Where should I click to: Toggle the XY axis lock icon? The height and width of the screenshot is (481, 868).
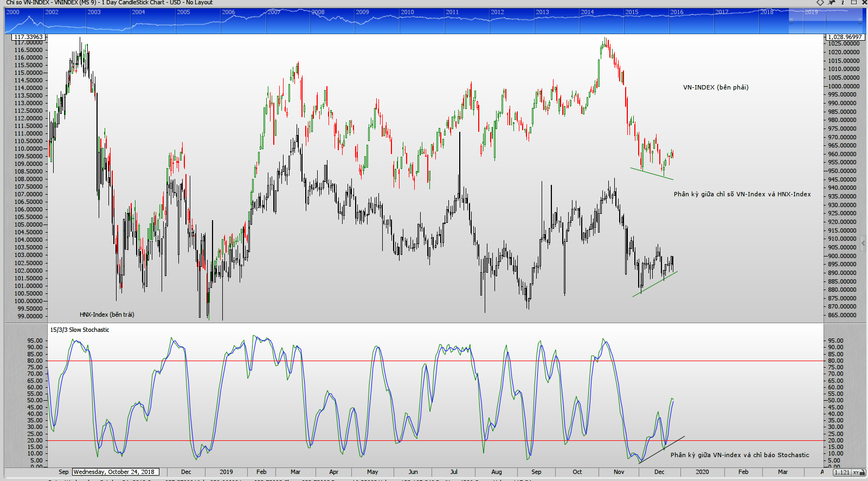pyautogui.click(x=858, y=472)
